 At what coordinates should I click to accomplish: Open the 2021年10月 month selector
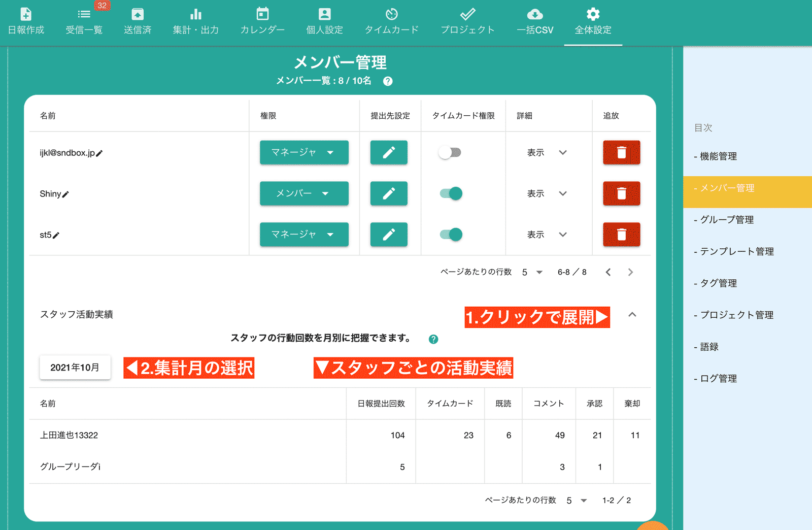click(75, 367)
